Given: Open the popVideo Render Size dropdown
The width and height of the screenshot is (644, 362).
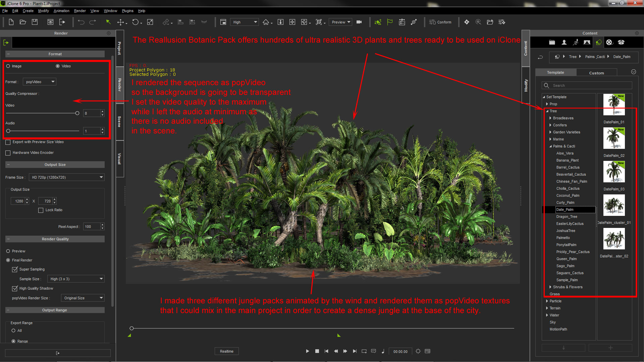Looking at the screenshot, I should point(83,298).
